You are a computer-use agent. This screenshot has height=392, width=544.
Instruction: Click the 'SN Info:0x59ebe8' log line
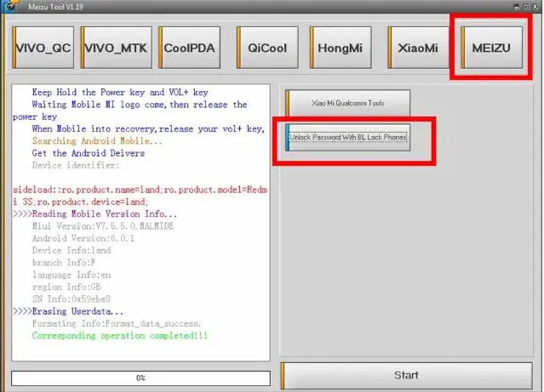pos(72,298)
